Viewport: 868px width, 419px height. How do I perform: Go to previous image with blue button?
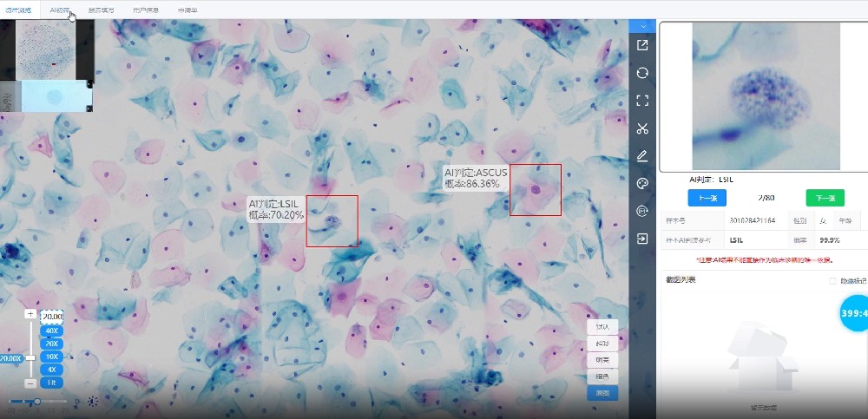pyautogui.click(x=707, y=198)
